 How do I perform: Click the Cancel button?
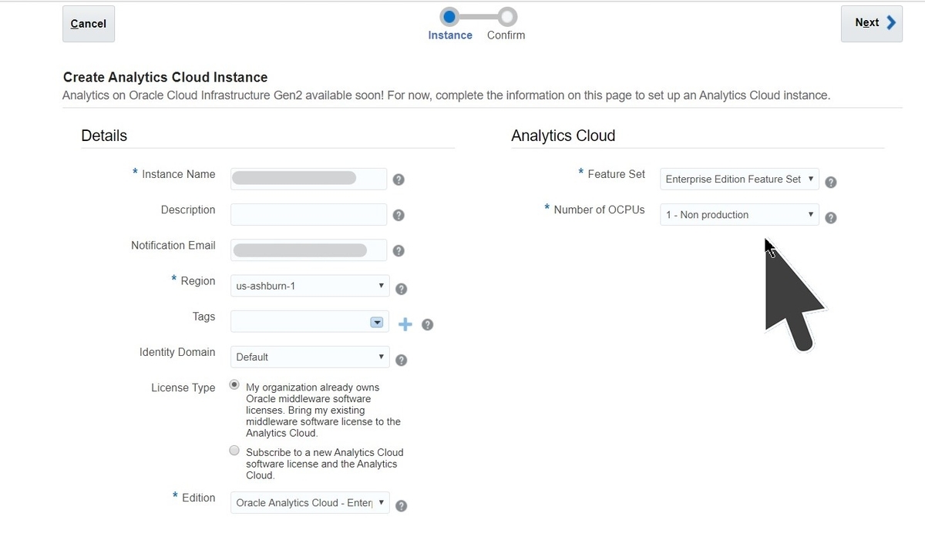tap(89, 24)
